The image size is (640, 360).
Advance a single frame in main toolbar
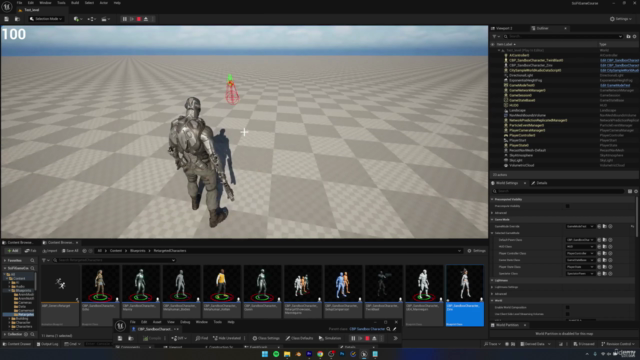(x=131, y=19)
